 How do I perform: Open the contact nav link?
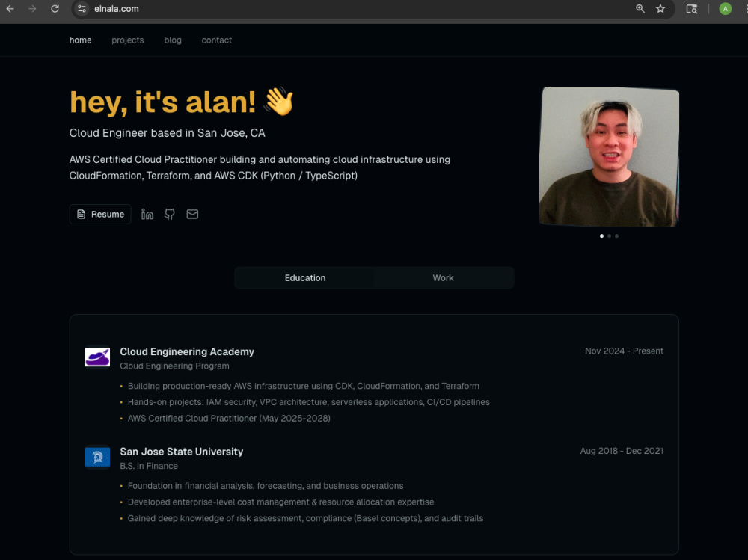(217, 40)
